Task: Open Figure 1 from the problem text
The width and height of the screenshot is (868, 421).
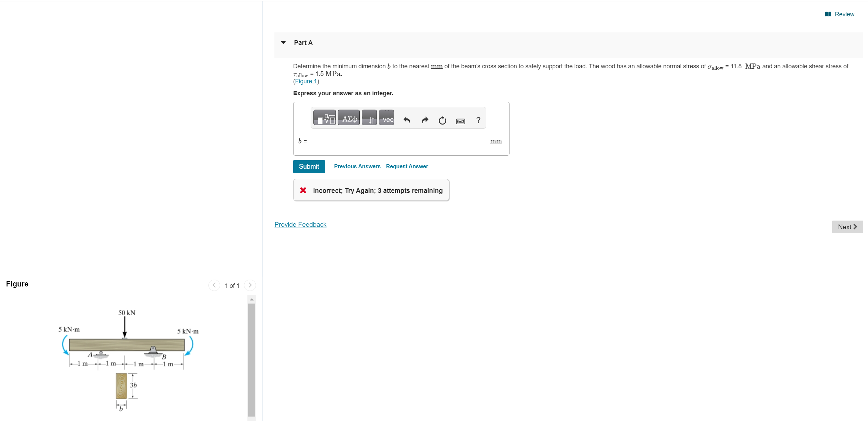Action: pos(306,81)
